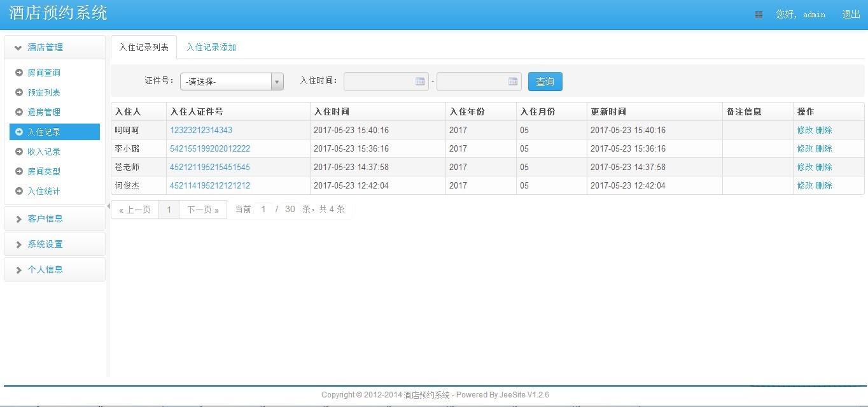868x407 pixels.
Task: Expand the 客户信息 menu section
Action: (x=55, y=218)
